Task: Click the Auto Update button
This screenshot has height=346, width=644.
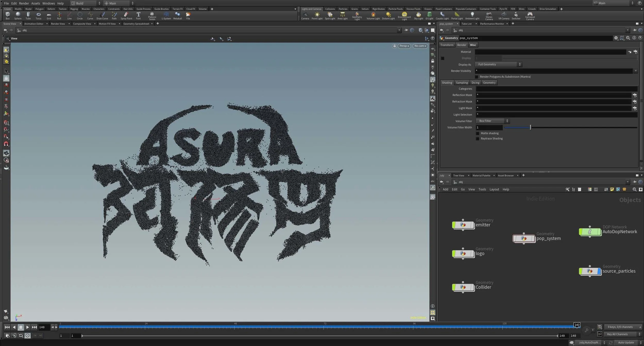Action: (x=626, y=342)
